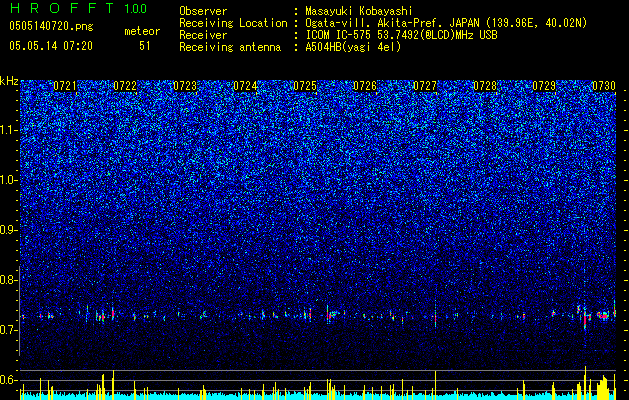This screenshot has width=629, height=400.
Task: Click the HROFFT title text
Action: point(62,8)
